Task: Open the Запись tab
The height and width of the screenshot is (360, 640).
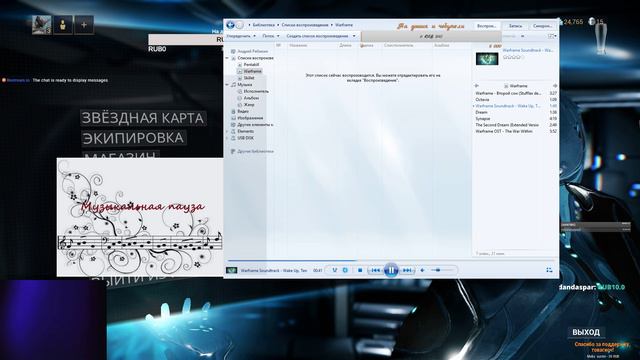Action: [x=515, y=26]
